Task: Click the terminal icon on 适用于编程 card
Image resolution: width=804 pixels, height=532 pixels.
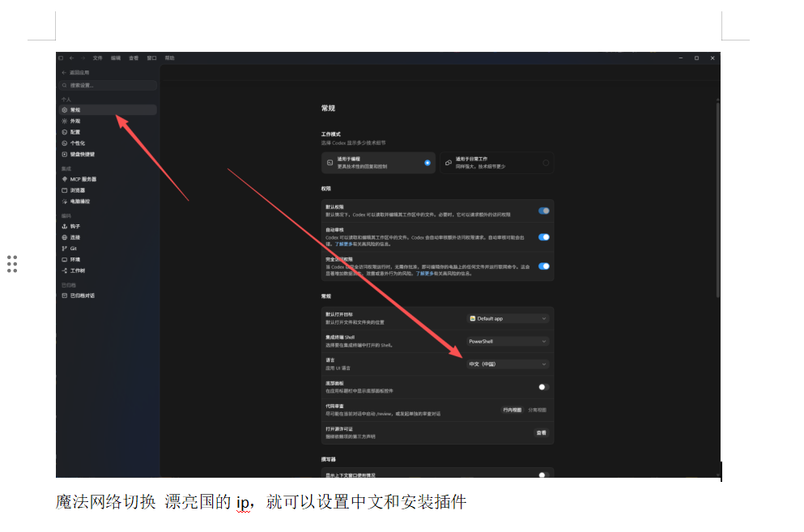Action: [330, 163]
